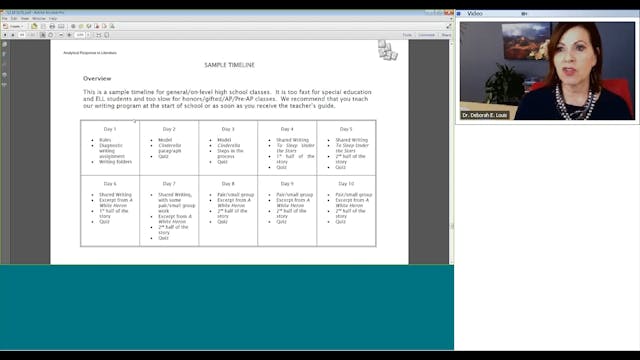Open the Bookmarks panel in sidebar

pyautogui.click(x=4, y=54)
